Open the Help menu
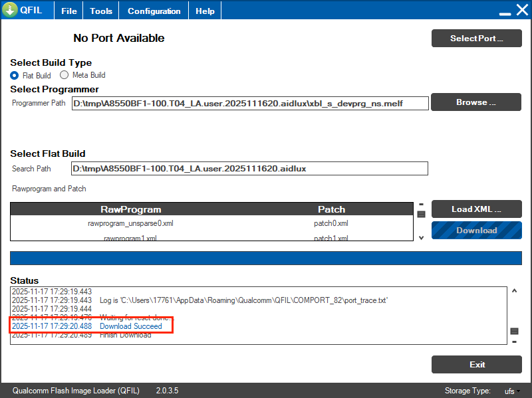 205,11
